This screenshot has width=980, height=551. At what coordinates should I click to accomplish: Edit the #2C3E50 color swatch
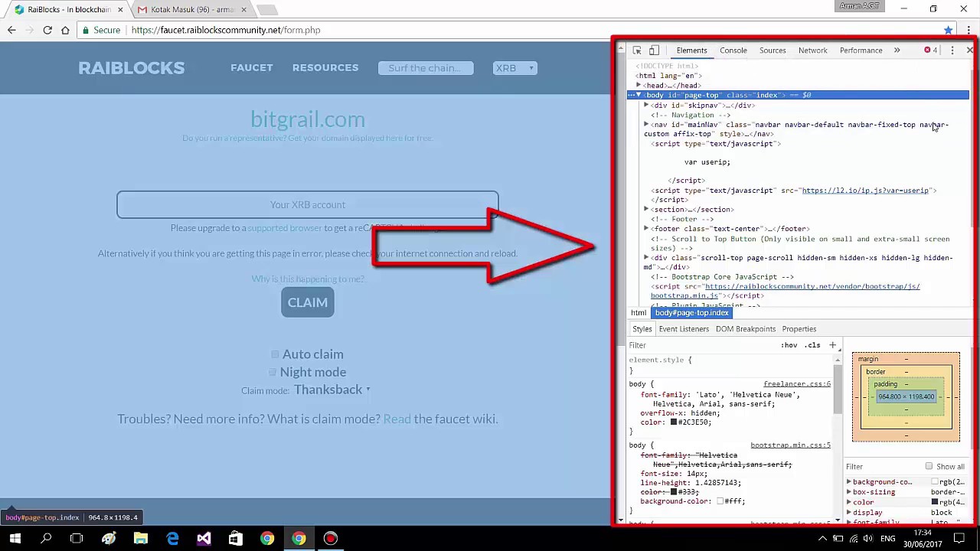(x=674, y=422)
